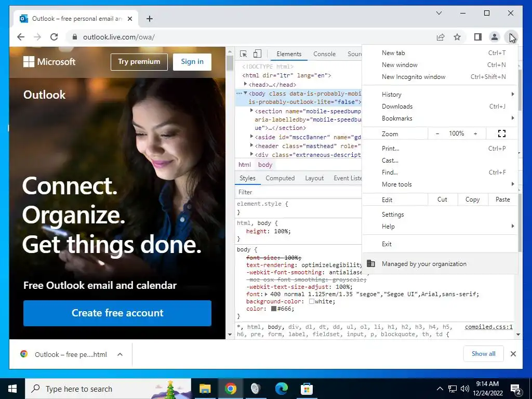Screen dimensions: 532x399
Task: Increase zoom with plus button
Action: click(x=475, y=134)
